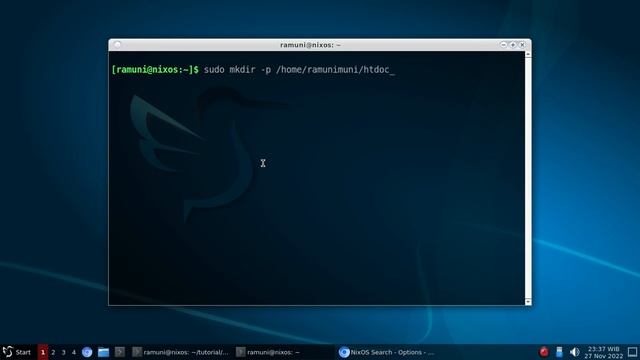640x360 pixels.
Task: Click the word mkdir in the command
Action: 242,70
